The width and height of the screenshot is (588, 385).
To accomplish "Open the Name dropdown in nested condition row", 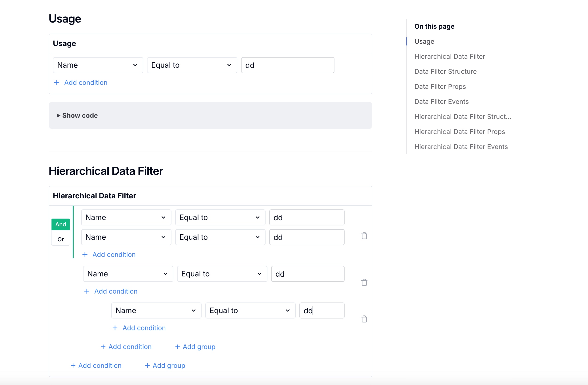I will [x=156, y=310].
